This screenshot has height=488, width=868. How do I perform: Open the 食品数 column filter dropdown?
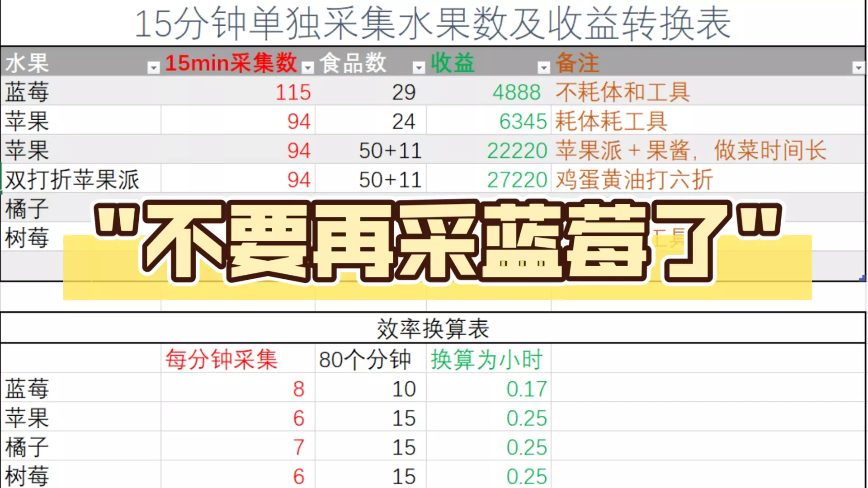coord(419,68)
